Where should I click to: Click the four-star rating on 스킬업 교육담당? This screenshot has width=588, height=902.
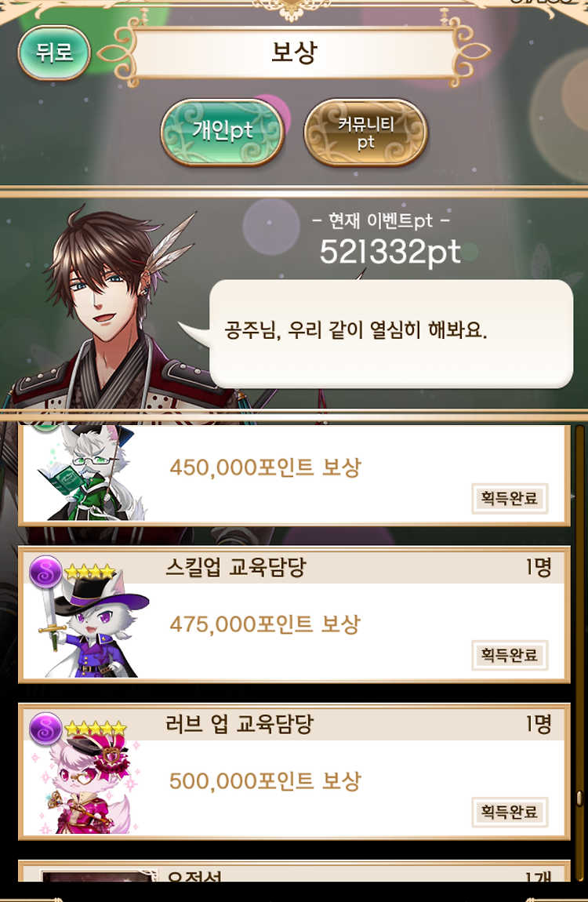pos(89,571)
